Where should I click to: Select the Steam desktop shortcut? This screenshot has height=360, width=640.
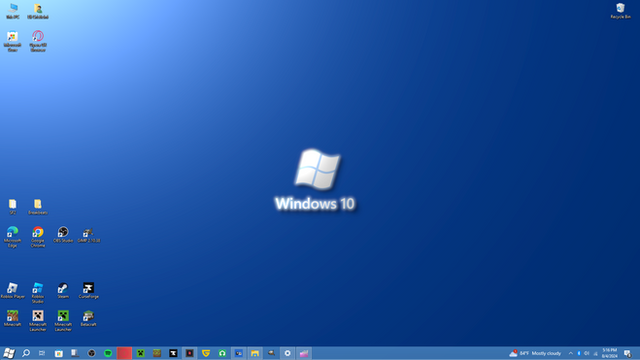(63, 291)
